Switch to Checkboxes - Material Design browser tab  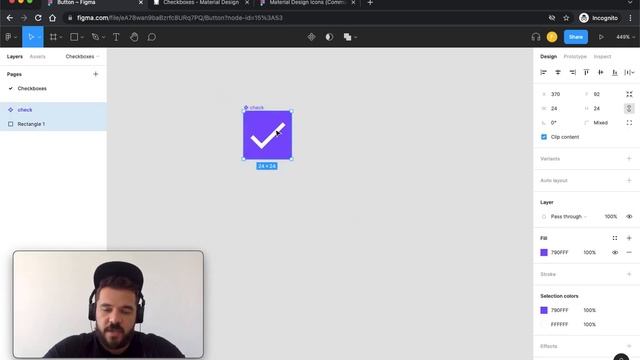click(x=201, y=3)
